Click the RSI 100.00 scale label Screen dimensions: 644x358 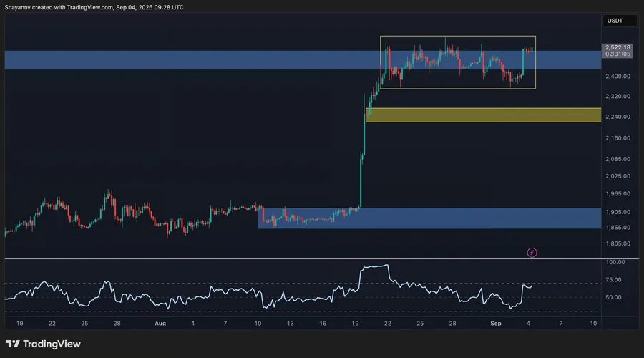coord(615,262)
